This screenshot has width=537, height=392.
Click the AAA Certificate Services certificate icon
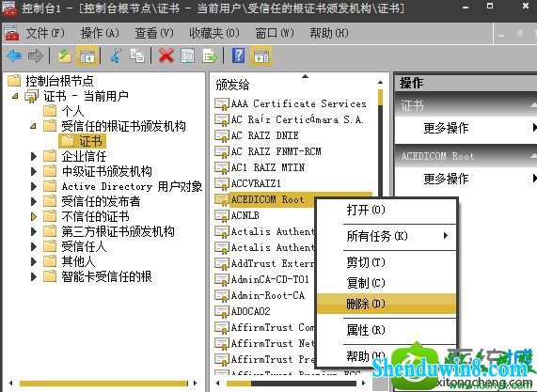(222, 103)
